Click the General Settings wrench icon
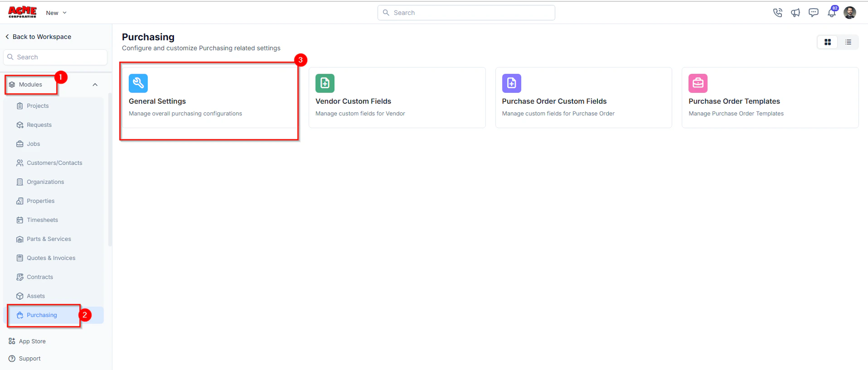This screenshot has height=370, width=868. [x=138, y=83]
